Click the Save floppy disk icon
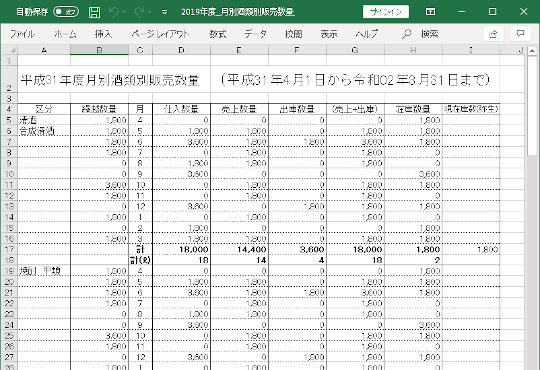This screenshot has width=540, height=370. click(94, 12)
